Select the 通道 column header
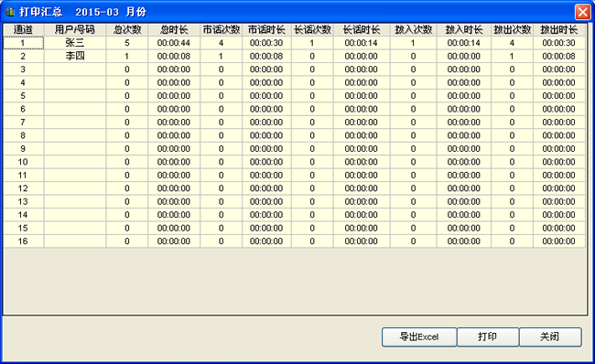Viewport: 595px width, 364px height. (23, 29)
